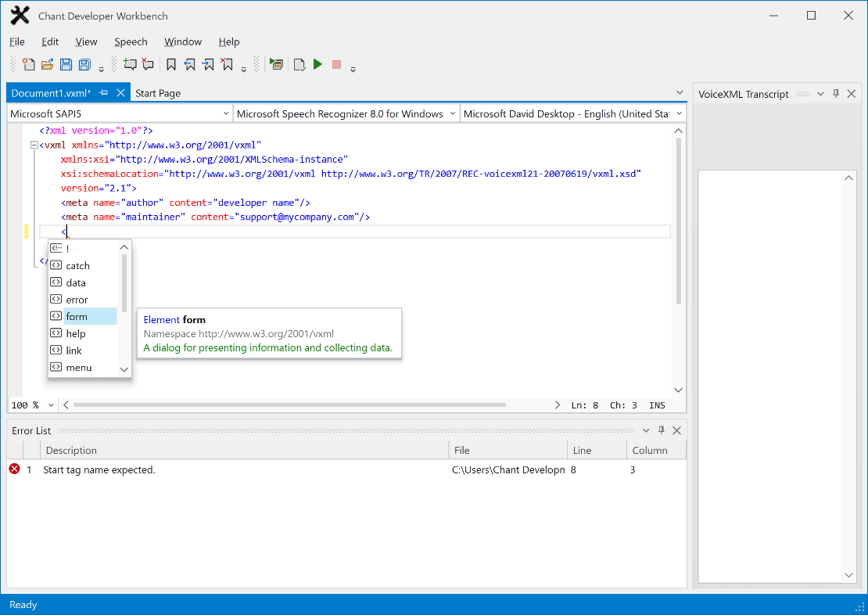Create a new file with the toolbar icon
The width and height of the screenshot is (868, 615).
(x=28, y=64)
